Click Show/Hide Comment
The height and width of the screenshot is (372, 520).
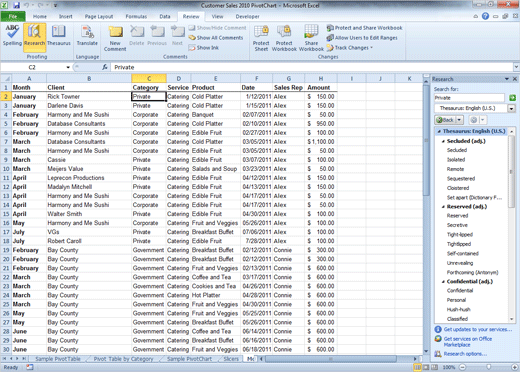point(217,28)
